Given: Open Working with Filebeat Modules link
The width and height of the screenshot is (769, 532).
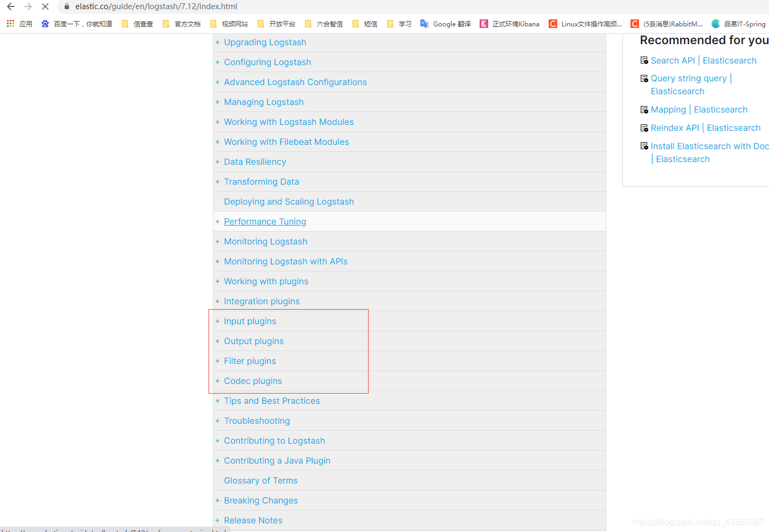Looking at the screenshot, I should [286, 142].
